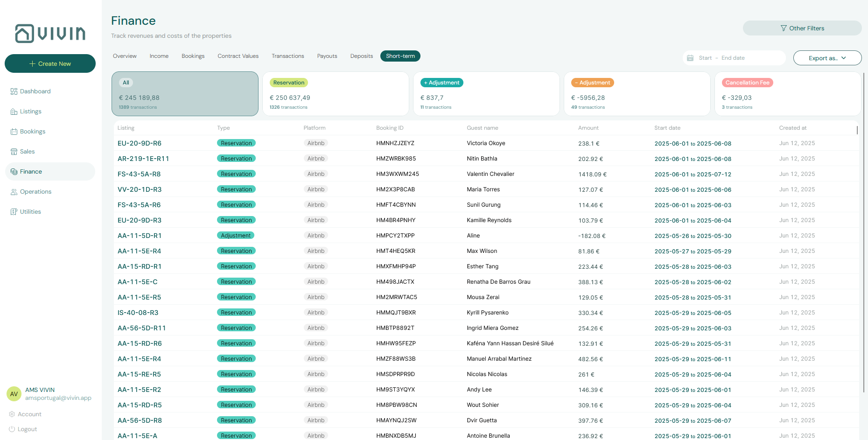Image resolution: width=868 pixels, height=440 pixels.
Task: Open listing EU-20-9D-R6 from the table
Action: (140, 143)
